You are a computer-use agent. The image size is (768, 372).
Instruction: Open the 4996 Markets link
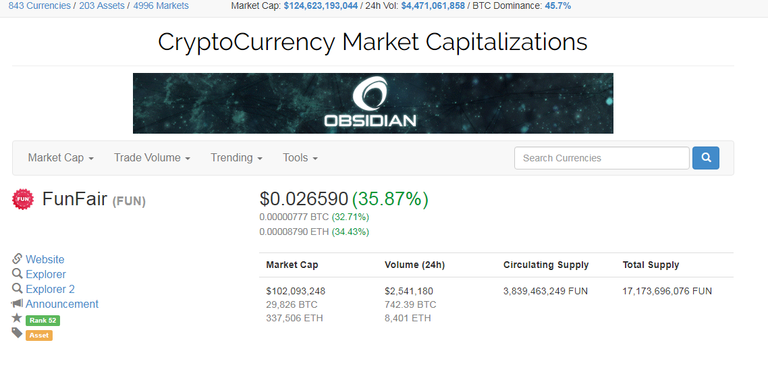click(161, 6)
